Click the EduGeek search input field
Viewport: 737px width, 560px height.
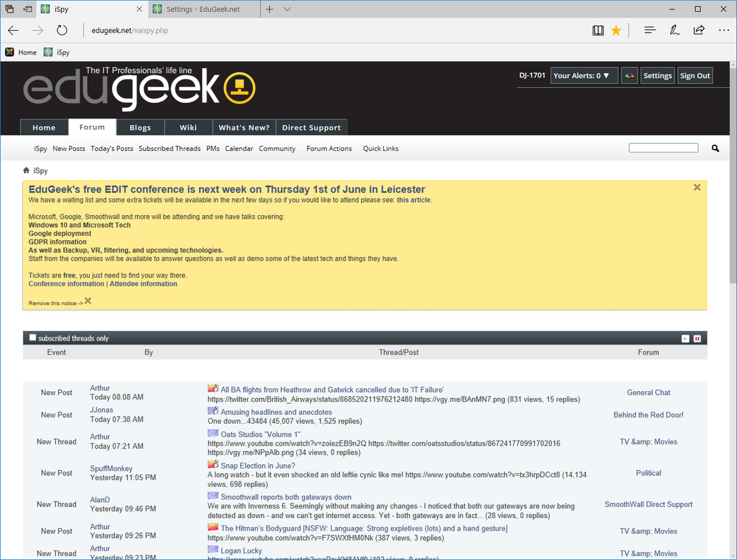(663, 148)
